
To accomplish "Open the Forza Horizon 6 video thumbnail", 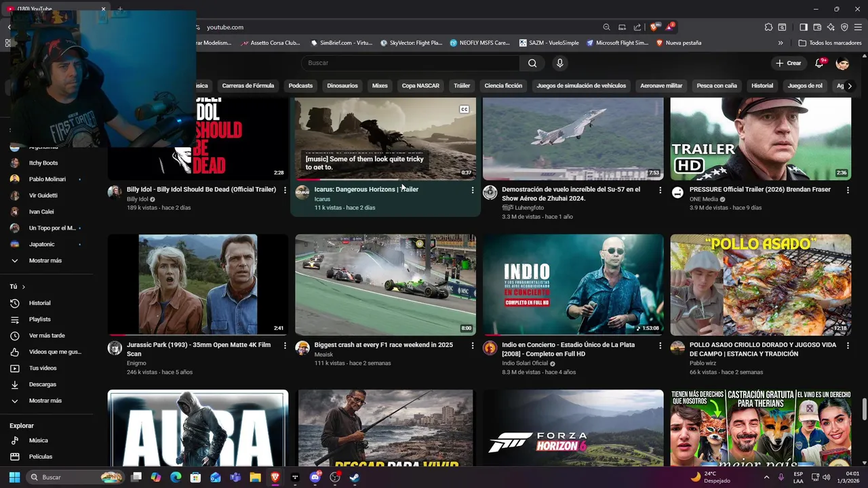I will pos(573,428).
